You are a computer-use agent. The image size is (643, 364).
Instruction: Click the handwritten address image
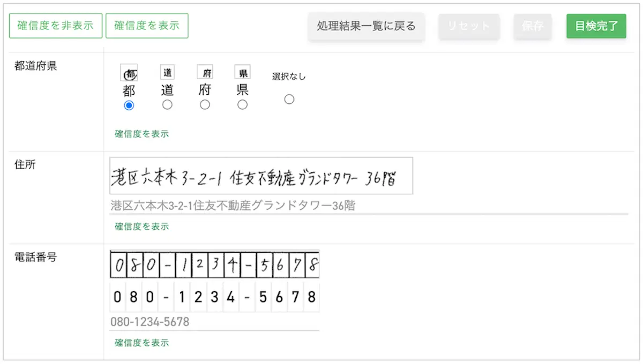click(x=261, y=176)
